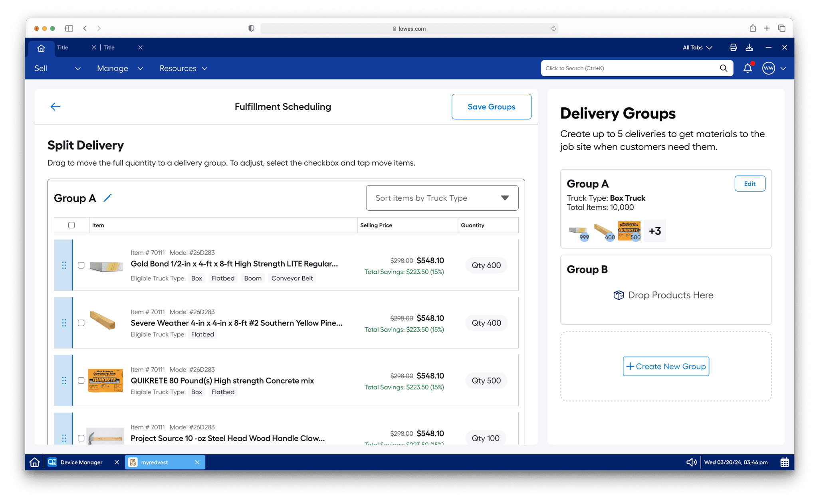Image resolution: width=819 pixels, height=504 pixels.
Task: Click the download icon in the top bar
Action: point(749,47)
